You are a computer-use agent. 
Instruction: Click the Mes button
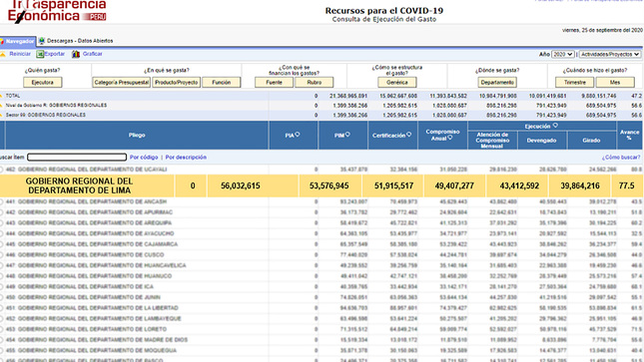tap(615, 83)
